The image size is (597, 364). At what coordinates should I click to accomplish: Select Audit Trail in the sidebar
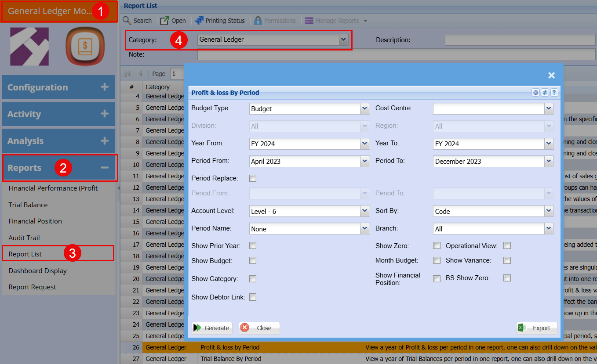24,238
